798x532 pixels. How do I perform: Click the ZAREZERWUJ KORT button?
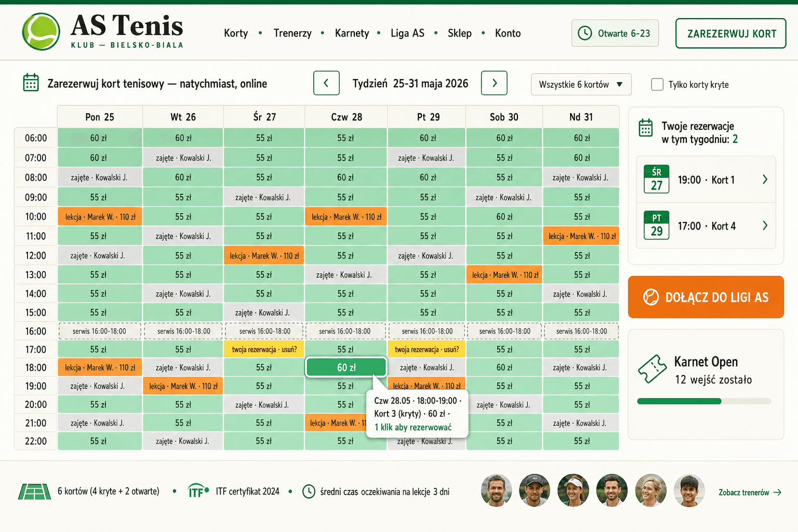[731, 34]
